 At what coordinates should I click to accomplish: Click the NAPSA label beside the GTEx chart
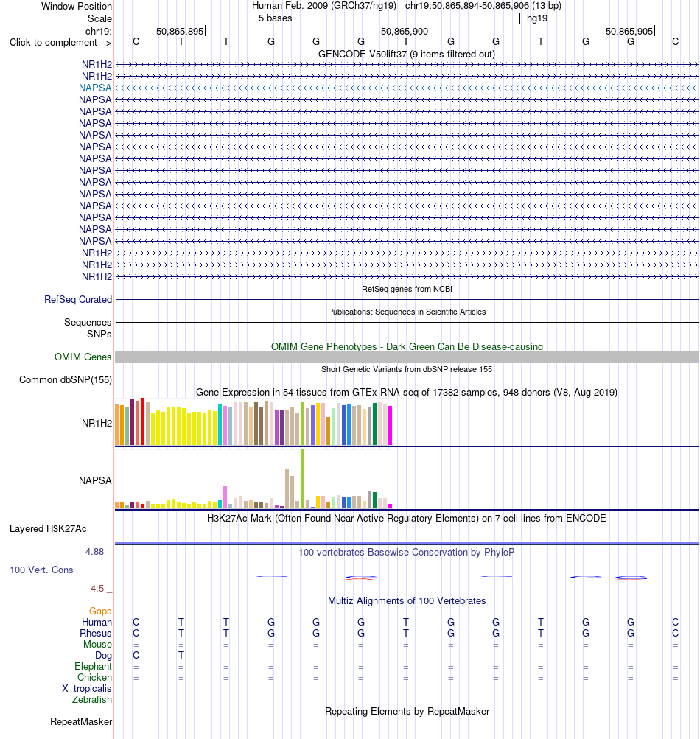coord(95,480)
